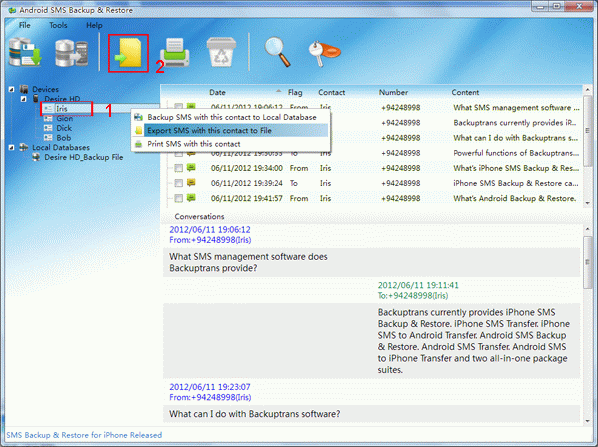Click message list scrollbar down arrow
Image resolution: width=598 pixels, height=447 pixels.
588,203
